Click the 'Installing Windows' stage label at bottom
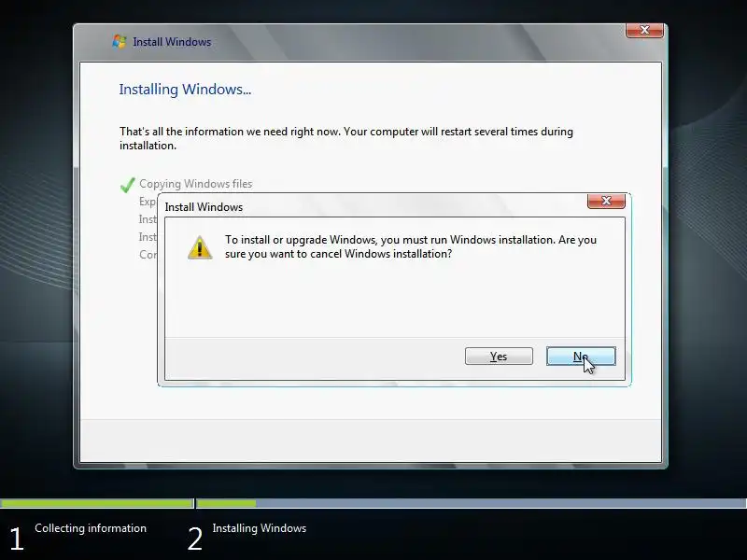747x560 pixels. (260, 528)
